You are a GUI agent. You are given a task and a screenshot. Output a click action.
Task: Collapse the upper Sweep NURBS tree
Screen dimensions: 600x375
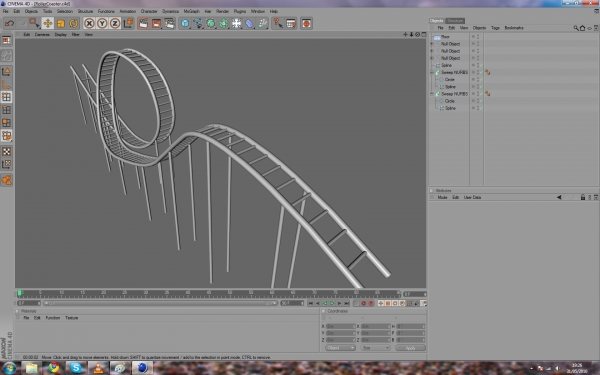(x=432, y=72)
